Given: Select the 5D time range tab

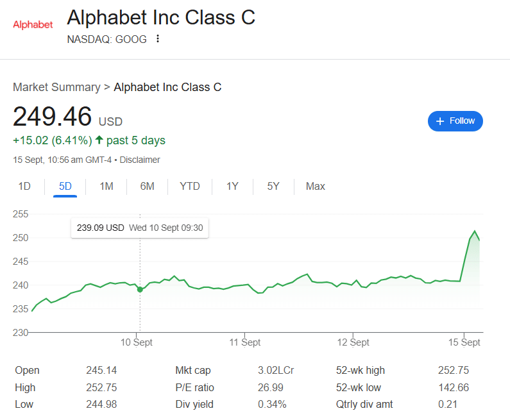Looking at the screenshot, I should coord(65,186).
